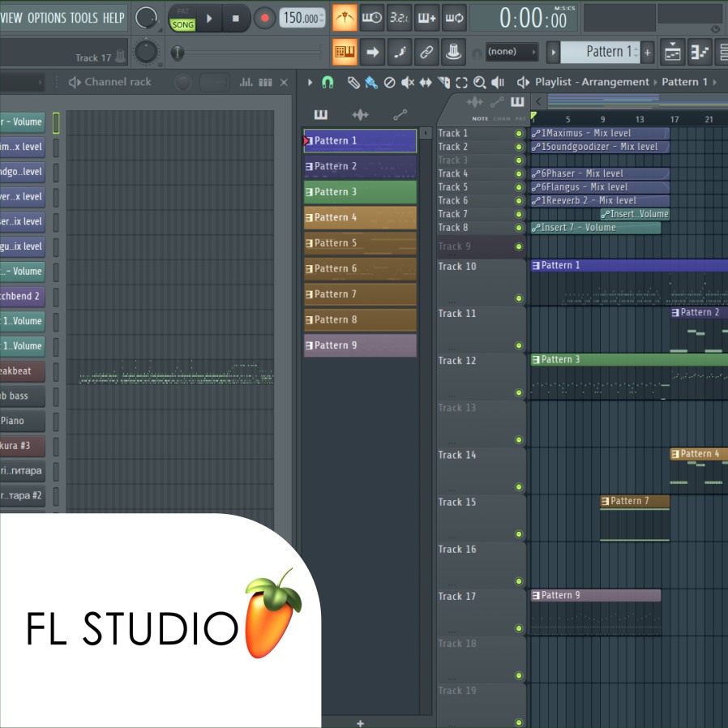Select the Draw pencil tool in Playlist
Viewport: 728px width, 728px height.
pos(353,83)
